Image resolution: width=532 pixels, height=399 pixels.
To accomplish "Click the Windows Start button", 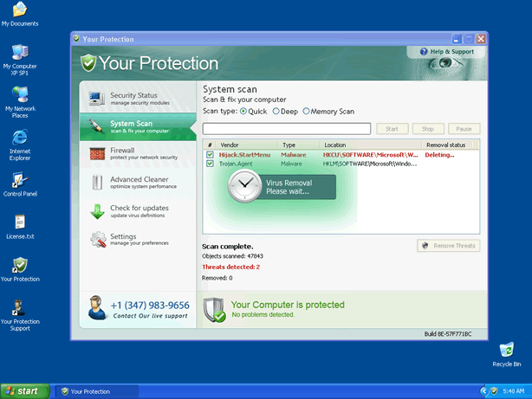I will click(x=24, y=391).
